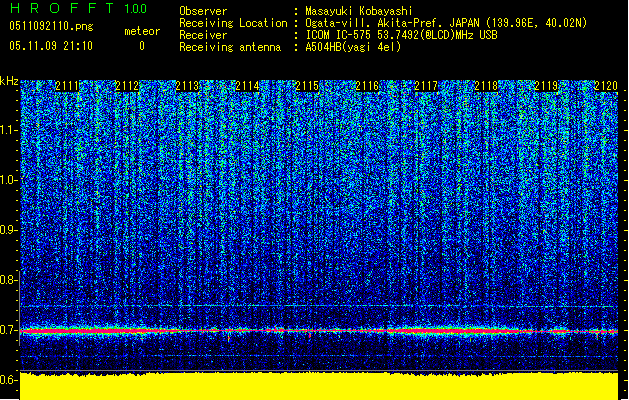629x400 pixels.
Task: Click the 'Receiving Location' label
Action: point(233,23)
